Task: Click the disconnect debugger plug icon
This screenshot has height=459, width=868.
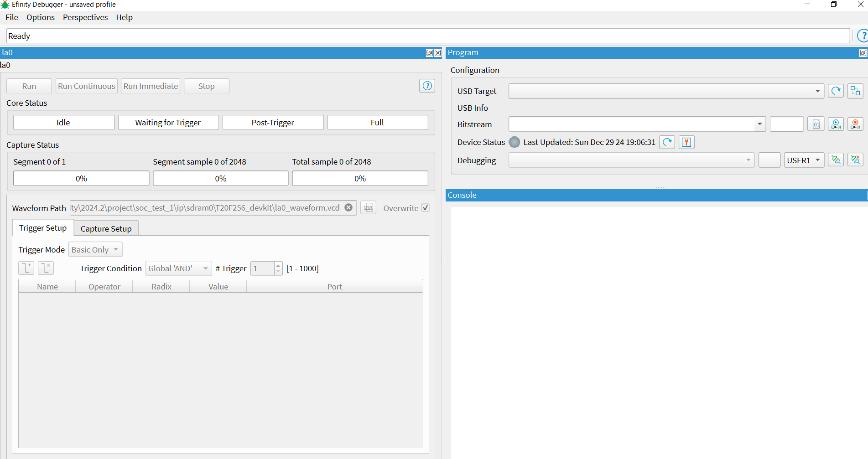Action: click(855, 160)
